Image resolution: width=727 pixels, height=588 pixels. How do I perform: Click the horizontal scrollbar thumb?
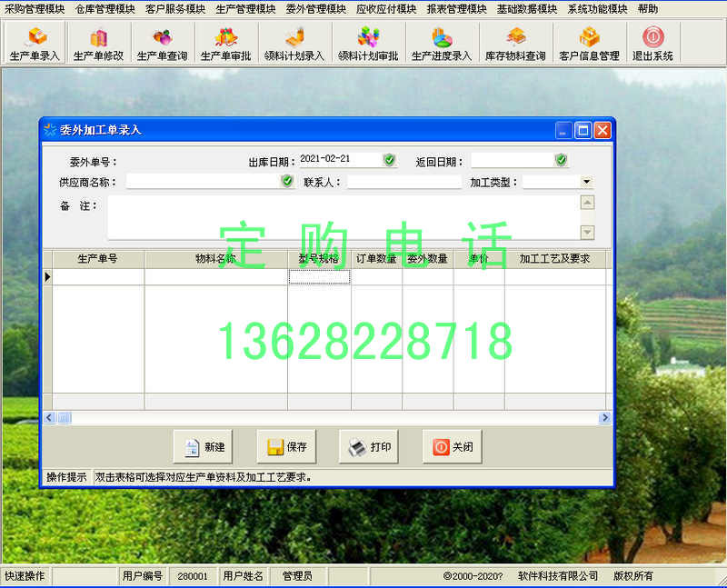64,418
